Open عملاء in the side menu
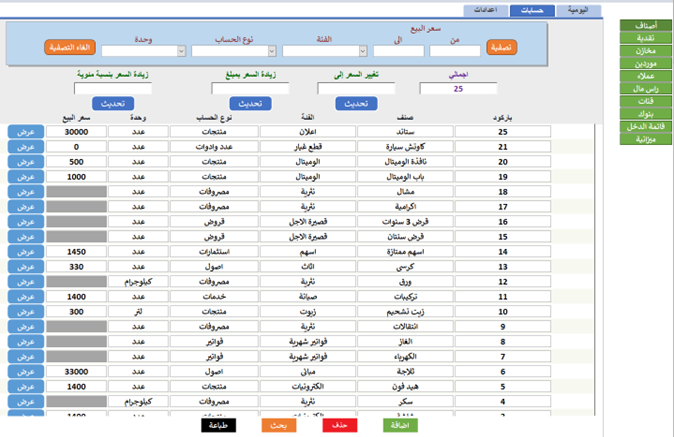Screen dimensions: 674x437 coord(646,76)
